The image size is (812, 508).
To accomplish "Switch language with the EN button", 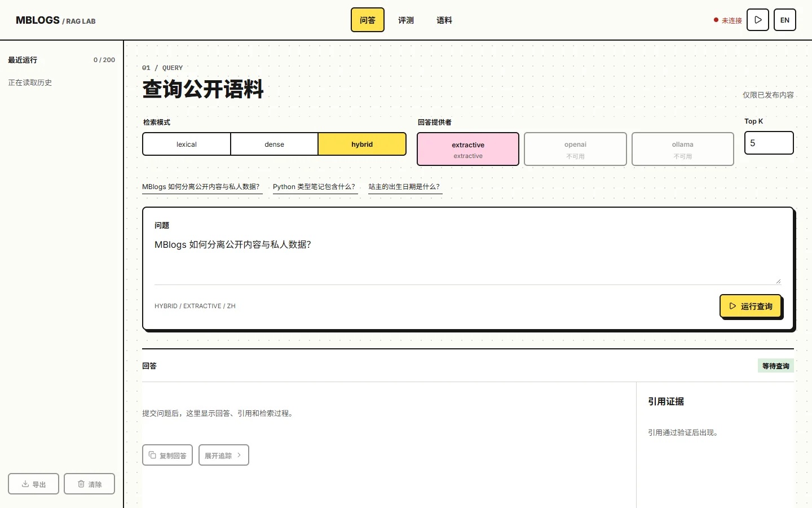I will (x=785, y=20).
